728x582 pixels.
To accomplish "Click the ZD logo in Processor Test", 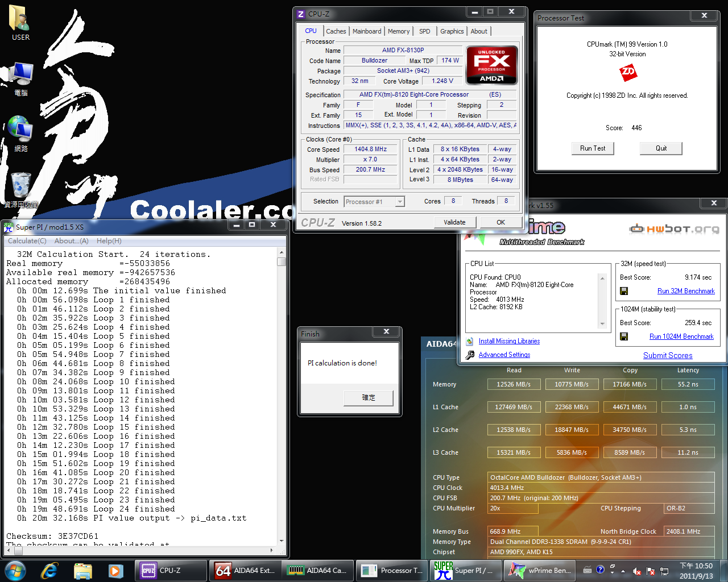I will [628, 72].
